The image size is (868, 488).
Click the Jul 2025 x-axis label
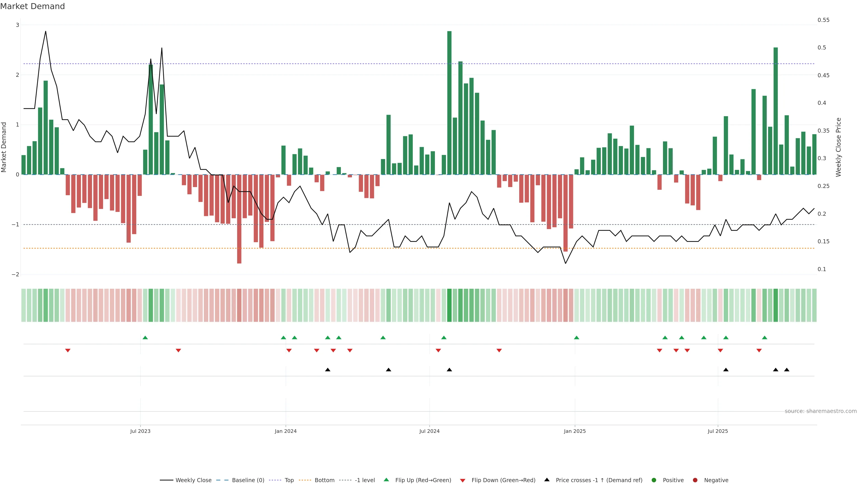click(718, 431)
